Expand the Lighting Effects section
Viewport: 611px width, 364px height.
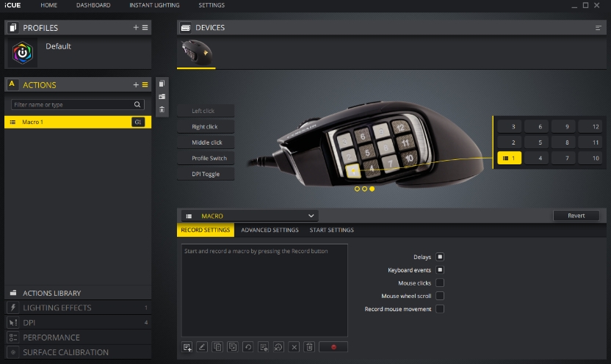(x=78, y=307)
